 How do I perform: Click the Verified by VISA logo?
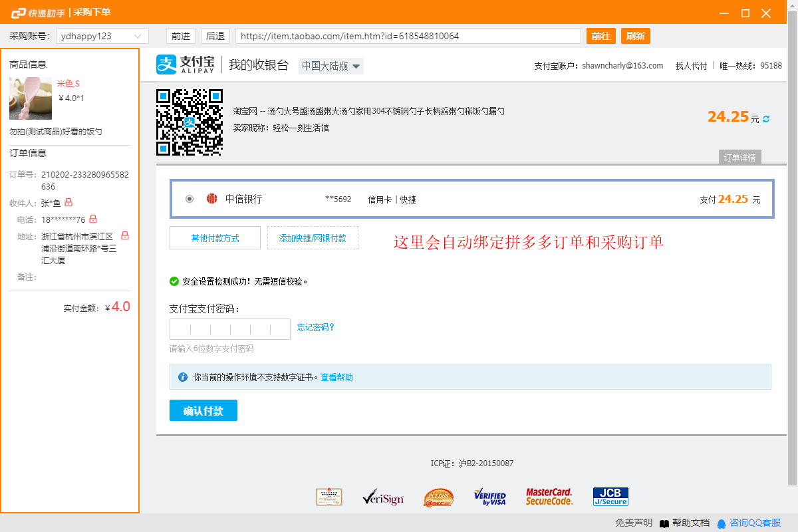[489, 497]
